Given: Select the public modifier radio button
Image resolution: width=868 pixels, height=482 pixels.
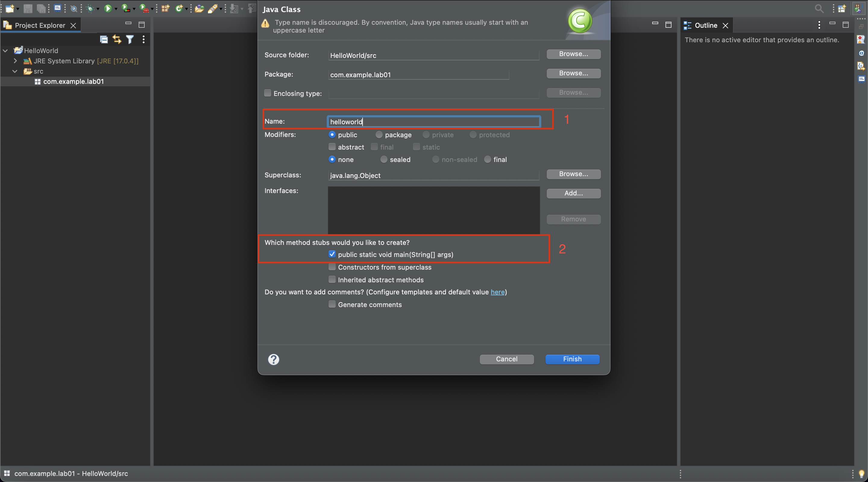Looking at the screenshot, I should 332,134.
